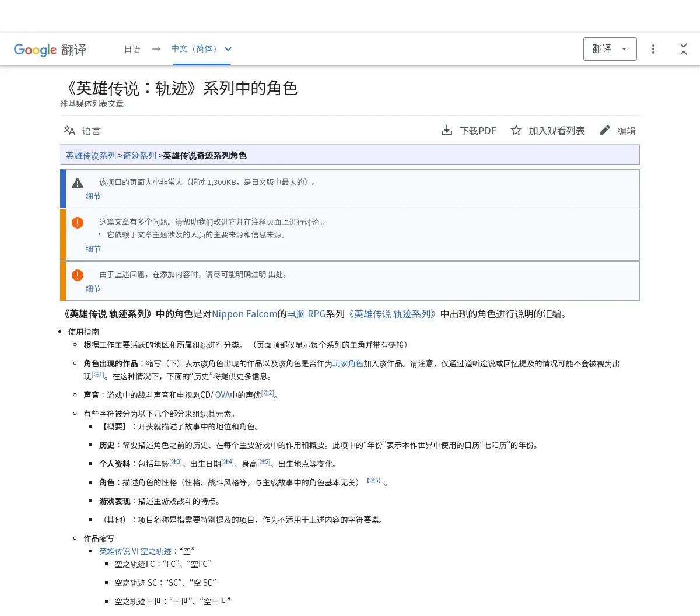Click exclamation icon beside 这篇文章有多个问题
The height and width of the screenshot is (616, 700).
click(x=78, y=223)
